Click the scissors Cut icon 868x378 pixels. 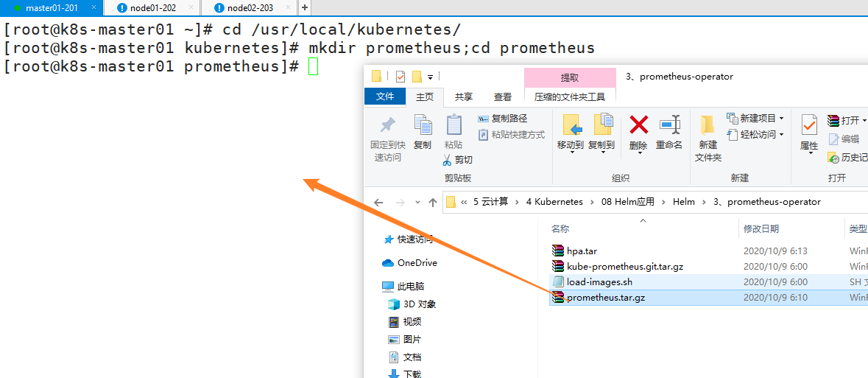pyautogui.click(x=448, y=160)
